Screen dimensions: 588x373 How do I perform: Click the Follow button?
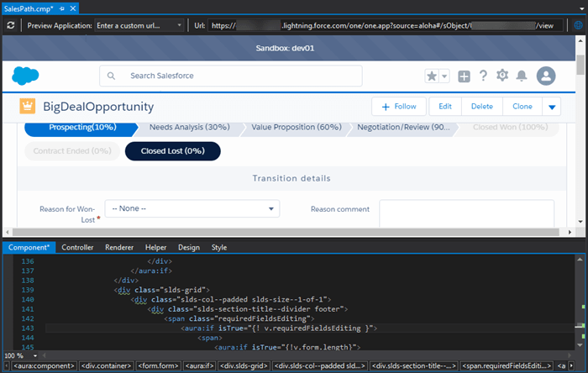point(399,107)
